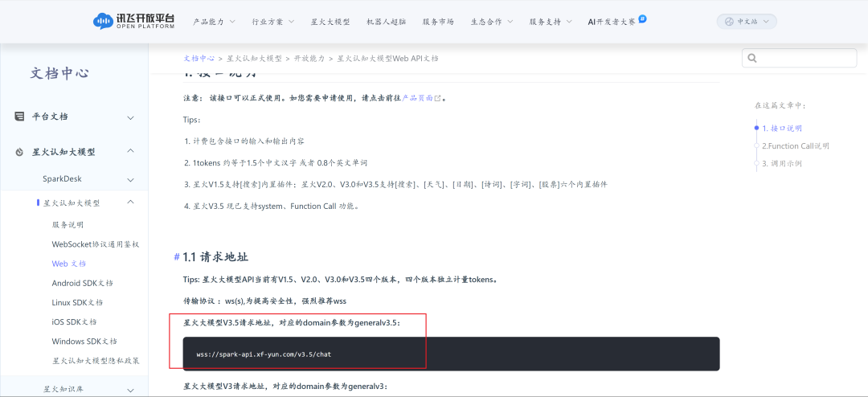The image size is (868, 397).
Task: Click the wss://spark-api.xf-yun.com/v3.5/chat code text
Action: coord(264,354)
